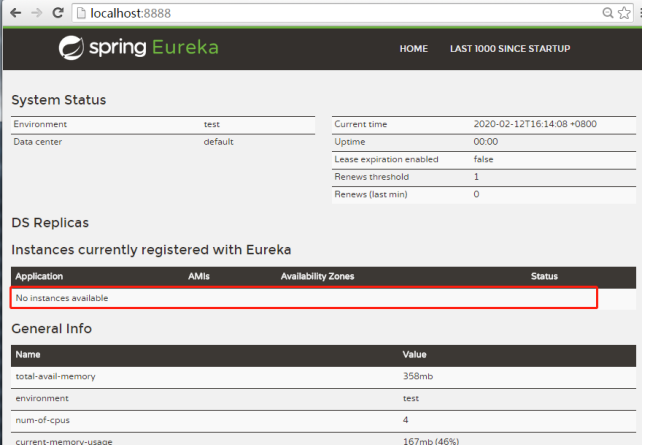
Task: Select the 'false' lease expiration value
Action: point(483,159)
